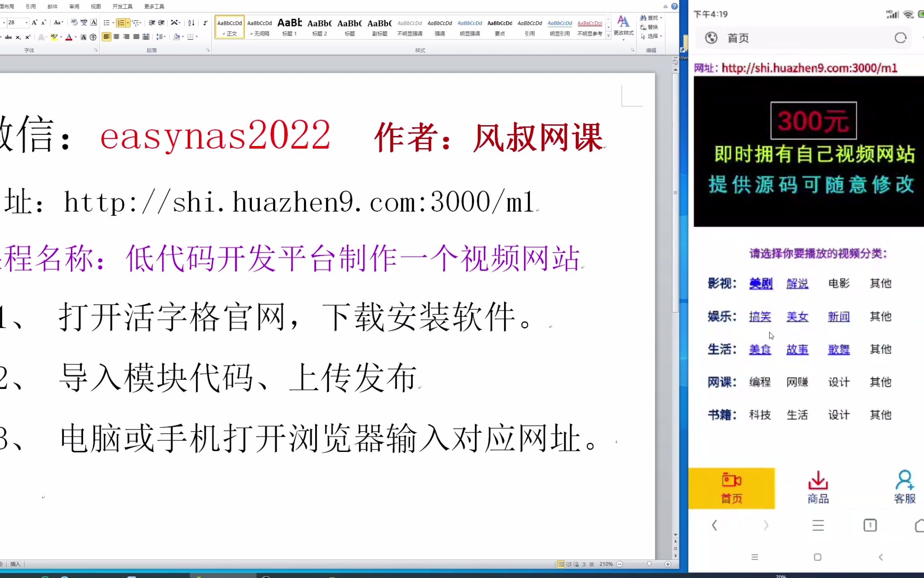Viewport: 924px width, 578px height.
Task: Open the 更多工具 ribbon tab
Action: [x=154, y=6]
